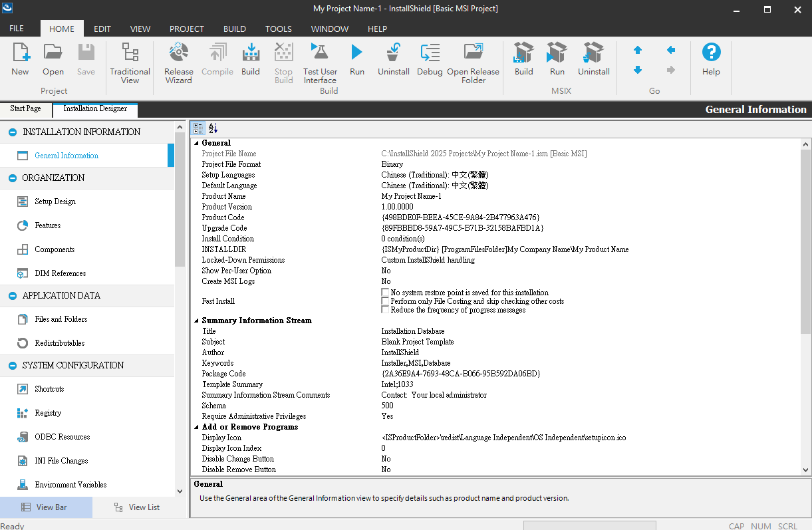
Task: Click the Product Name value field
Action: (592, 196)
